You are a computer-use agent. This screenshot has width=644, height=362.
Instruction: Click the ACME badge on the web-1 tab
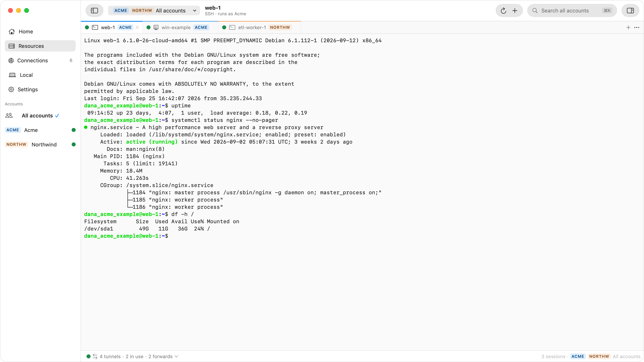click(125, 28)
